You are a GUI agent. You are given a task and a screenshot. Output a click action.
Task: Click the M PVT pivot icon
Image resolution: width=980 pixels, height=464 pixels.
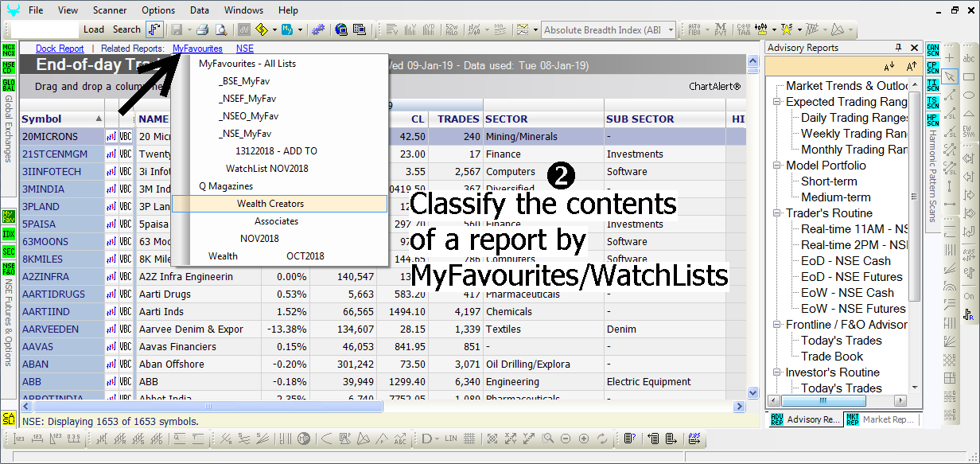721,29
